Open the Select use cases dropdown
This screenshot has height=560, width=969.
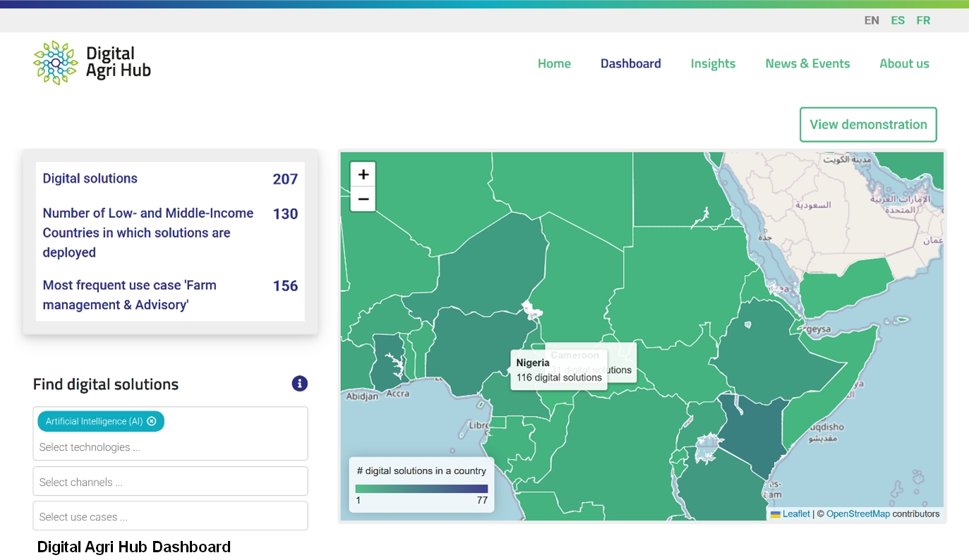(x=169, y=516)
